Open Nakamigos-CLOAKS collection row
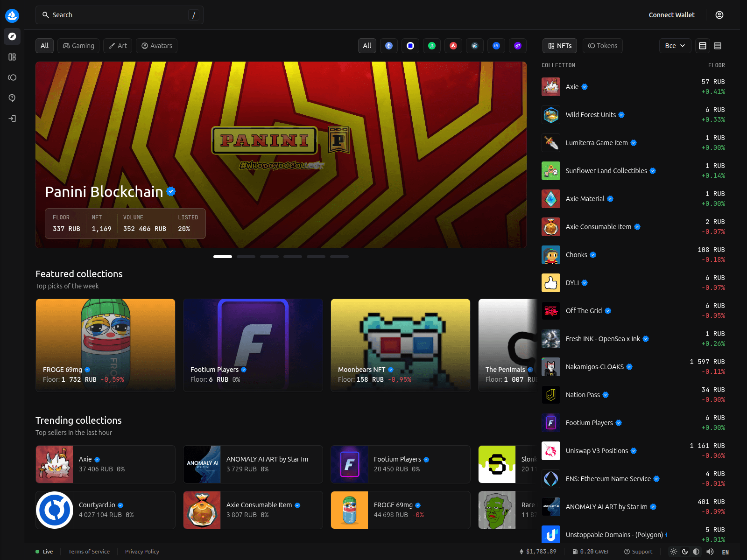Screen dimensions: 747x560 (633, 367)
